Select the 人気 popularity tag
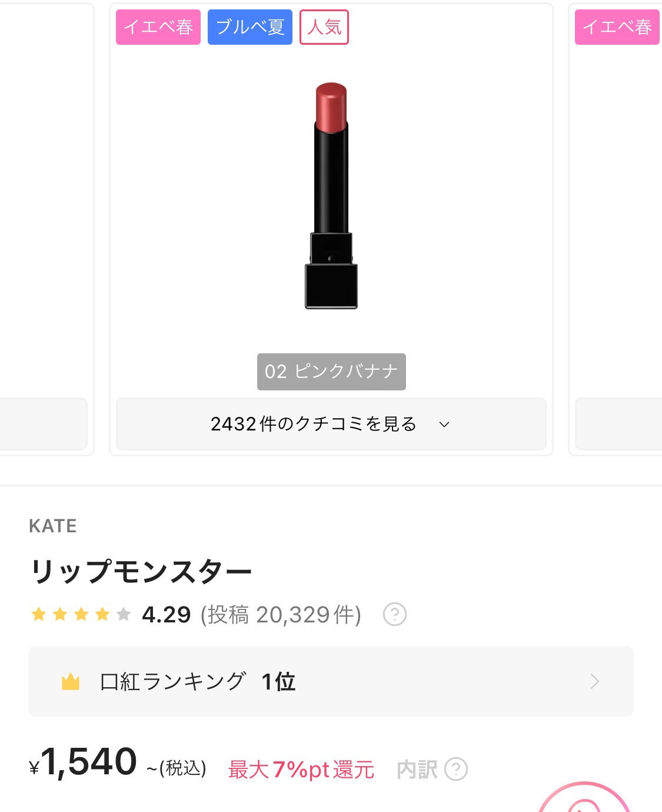662x812 pixels. click(x=324, y=27)
